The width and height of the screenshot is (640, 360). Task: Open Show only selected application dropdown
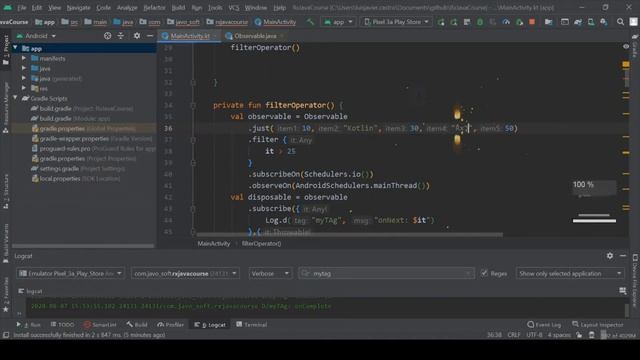pos(570,273)
